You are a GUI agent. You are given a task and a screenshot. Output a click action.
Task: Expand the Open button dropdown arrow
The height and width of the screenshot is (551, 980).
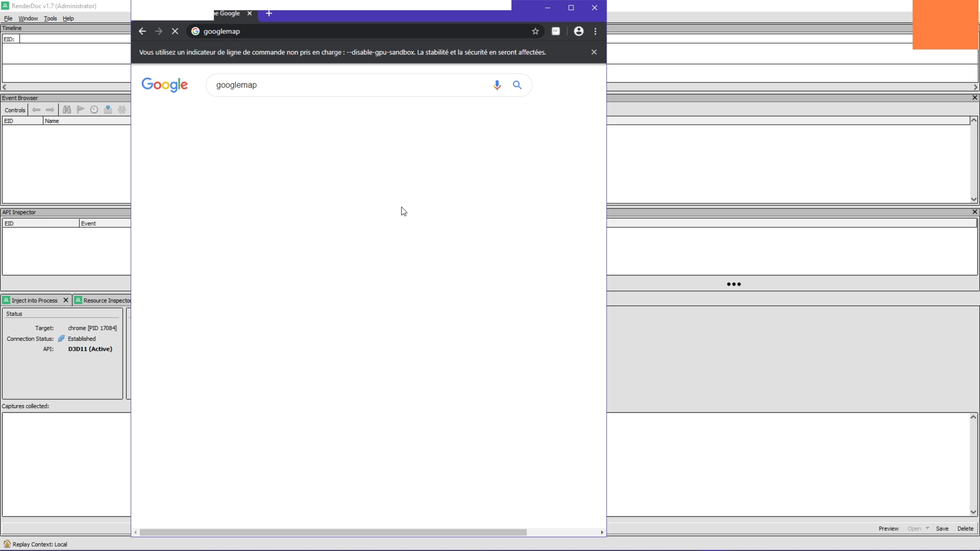pos(927,528)
